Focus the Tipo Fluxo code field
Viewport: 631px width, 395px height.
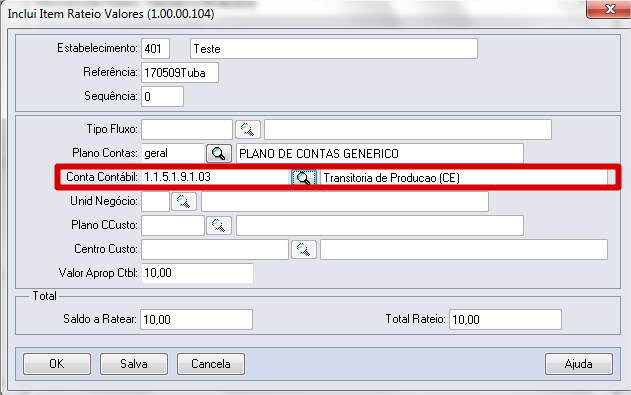coord(187,130)
